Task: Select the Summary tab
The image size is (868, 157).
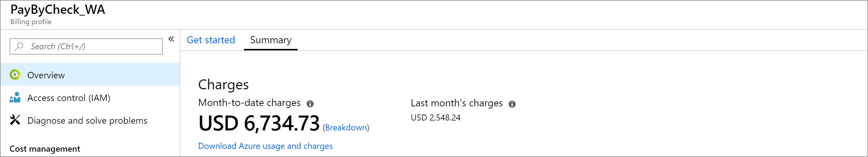Action: [271, 40]
